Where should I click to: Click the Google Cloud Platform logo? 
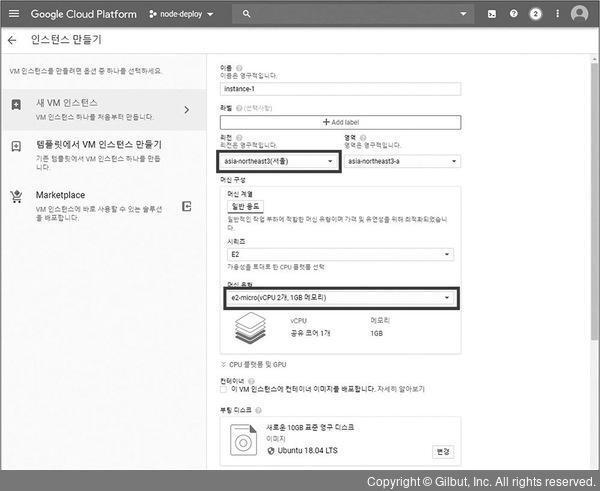83,14
